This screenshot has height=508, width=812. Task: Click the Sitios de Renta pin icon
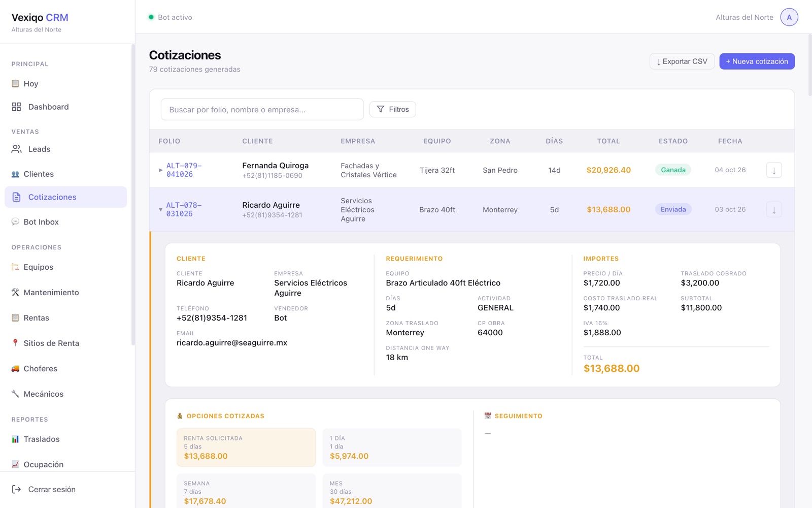click(15, 343)
